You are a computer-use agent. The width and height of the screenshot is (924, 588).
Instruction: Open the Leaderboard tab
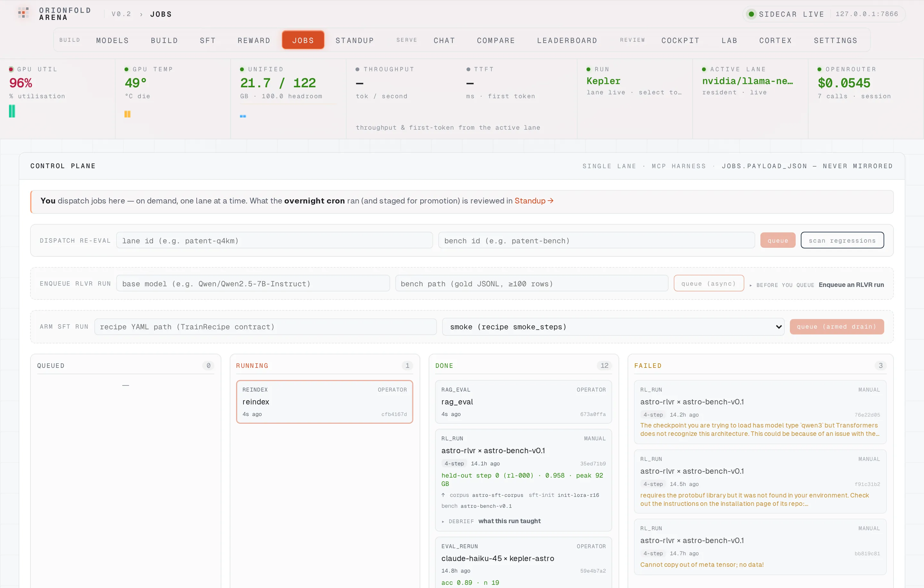pos(567,40)
